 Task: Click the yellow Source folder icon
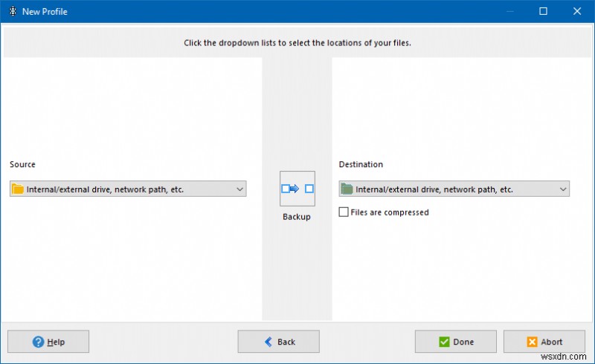[17, 189]
